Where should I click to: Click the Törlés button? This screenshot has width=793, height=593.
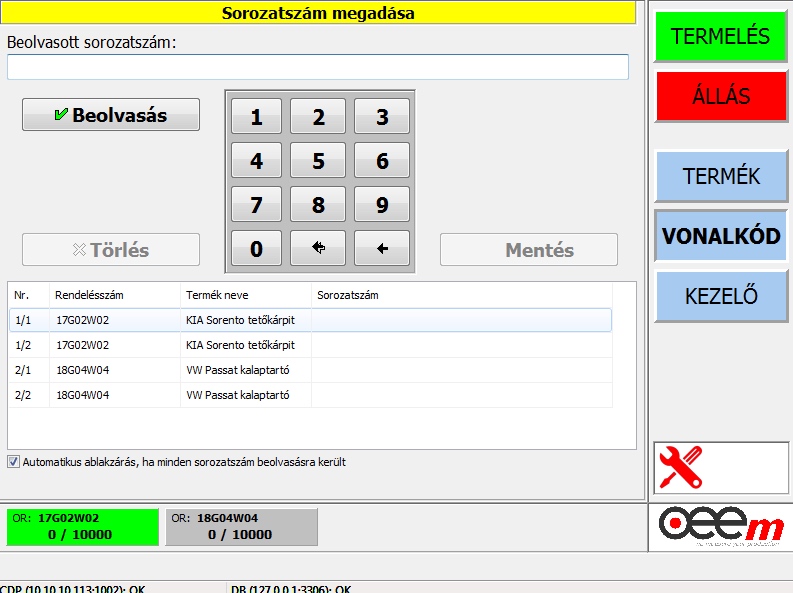(111, 250)
